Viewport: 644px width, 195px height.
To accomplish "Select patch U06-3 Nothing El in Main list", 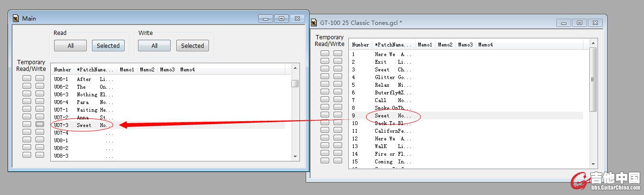I will pos(84,94).
